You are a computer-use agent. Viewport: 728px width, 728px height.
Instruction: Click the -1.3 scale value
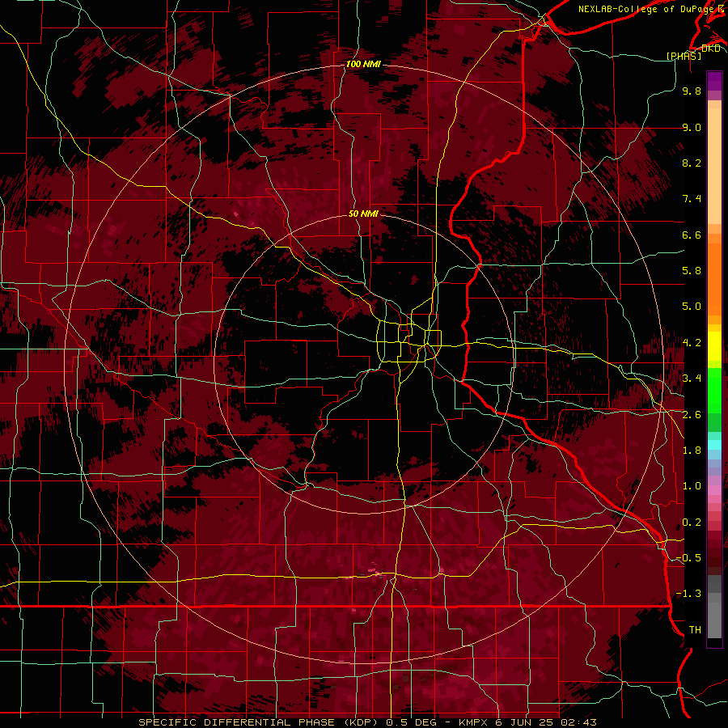pos(688,594)
